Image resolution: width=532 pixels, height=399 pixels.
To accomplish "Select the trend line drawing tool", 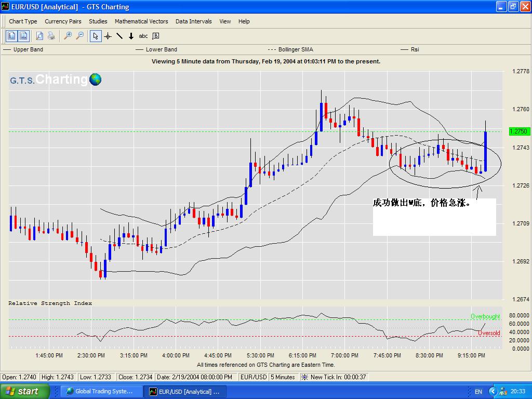I will pyautogui.click(x=119, y=36).
